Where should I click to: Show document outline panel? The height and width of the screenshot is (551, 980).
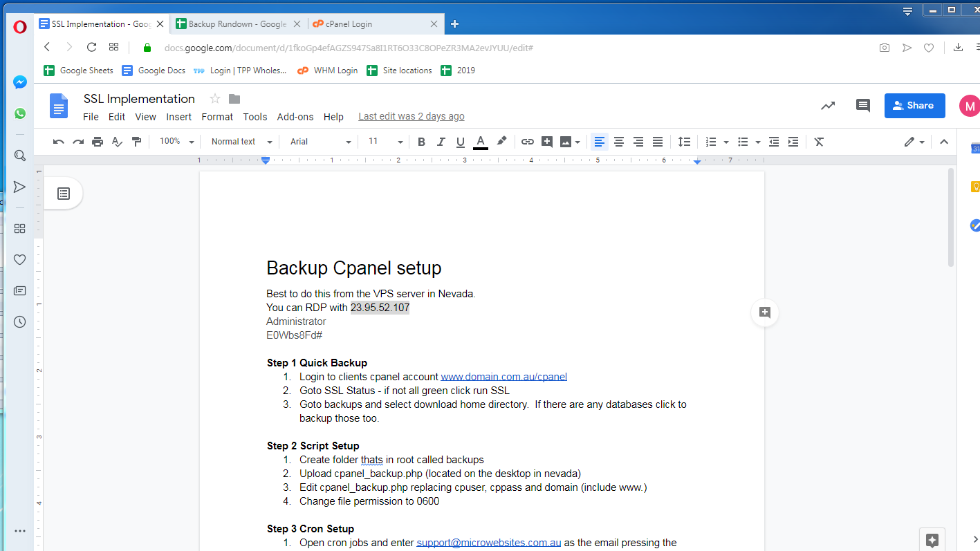64,194
